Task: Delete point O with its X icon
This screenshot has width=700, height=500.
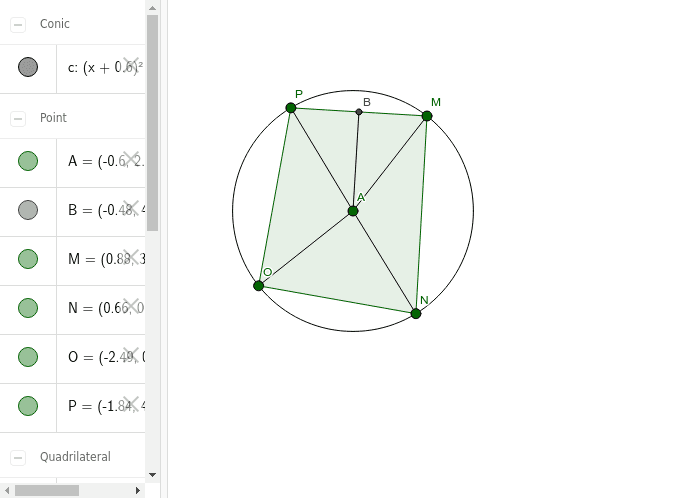Action: [x=131, y=354]
